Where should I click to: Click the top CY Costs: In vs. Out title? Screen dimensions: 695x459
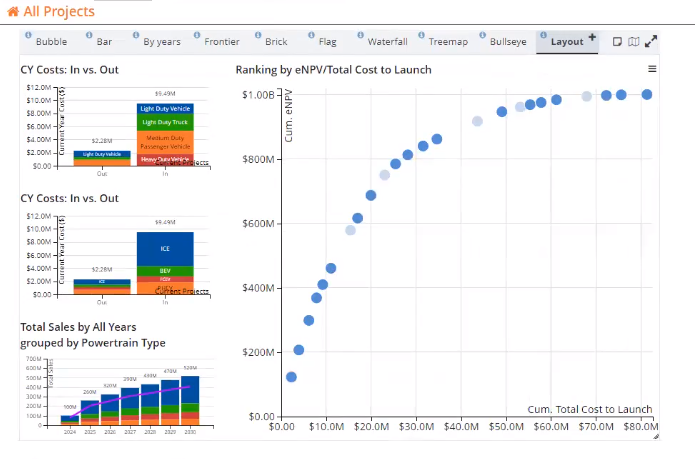(70, 70)
